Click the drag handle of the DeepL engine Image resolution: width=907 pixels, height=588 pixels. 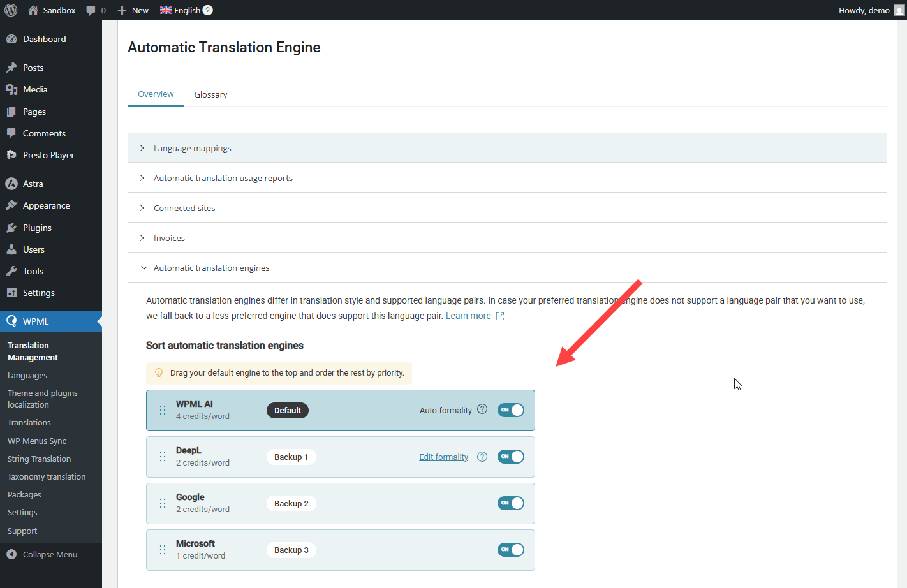pyautogui.click(x=163, y=457)
